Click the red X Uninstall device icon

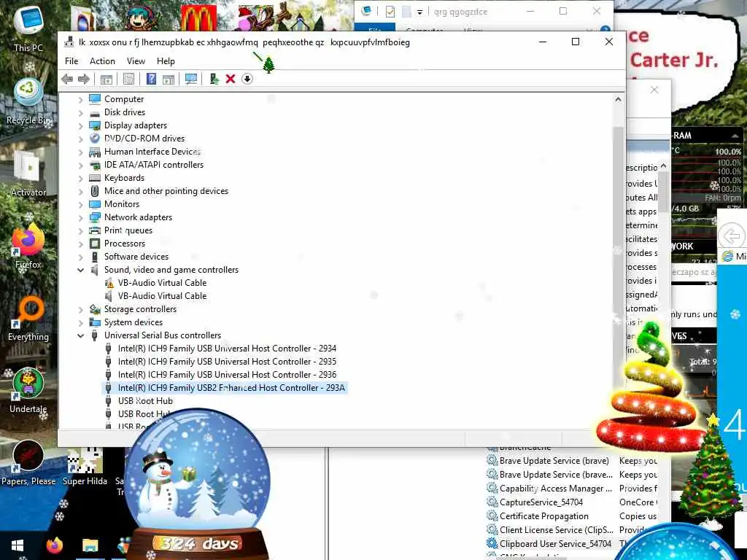231,79
